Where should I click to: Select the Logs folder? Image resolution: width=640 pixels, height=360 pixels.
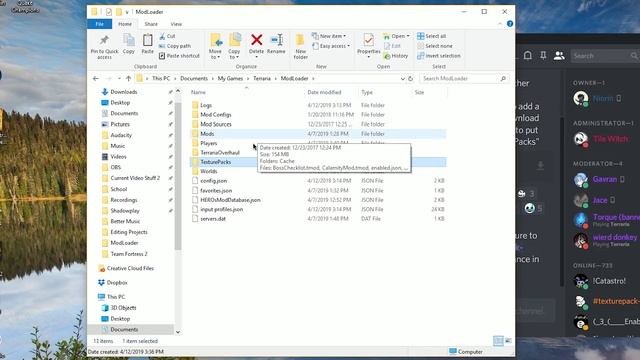pos(206,105)
